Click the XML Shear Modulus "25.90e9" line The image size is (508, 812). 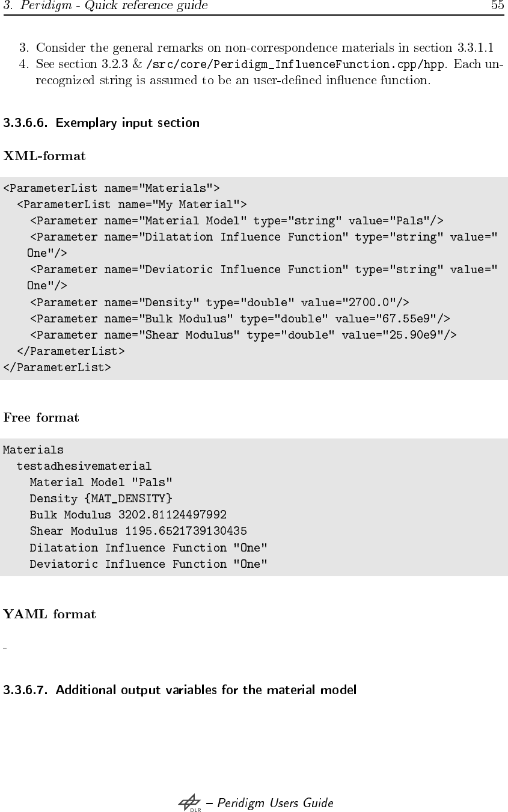[243, 334]
